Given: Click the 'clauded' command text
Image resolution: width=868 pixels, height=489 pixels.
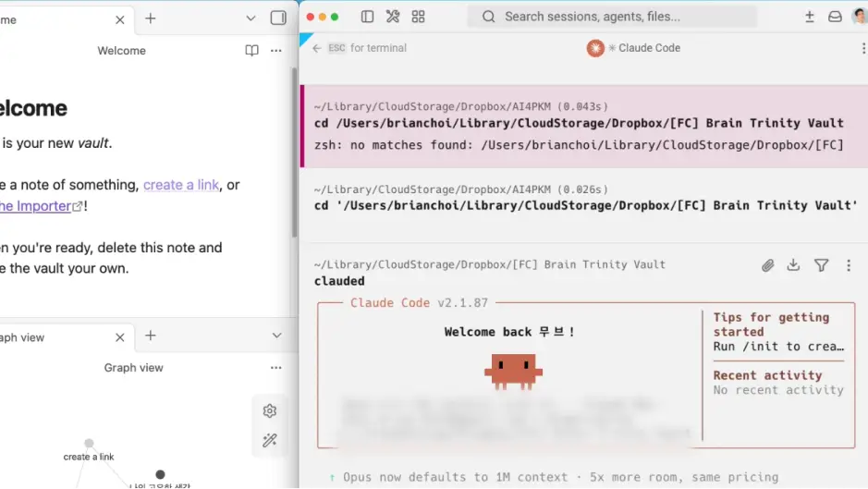Looking at the screenshot, I should 339,281.
